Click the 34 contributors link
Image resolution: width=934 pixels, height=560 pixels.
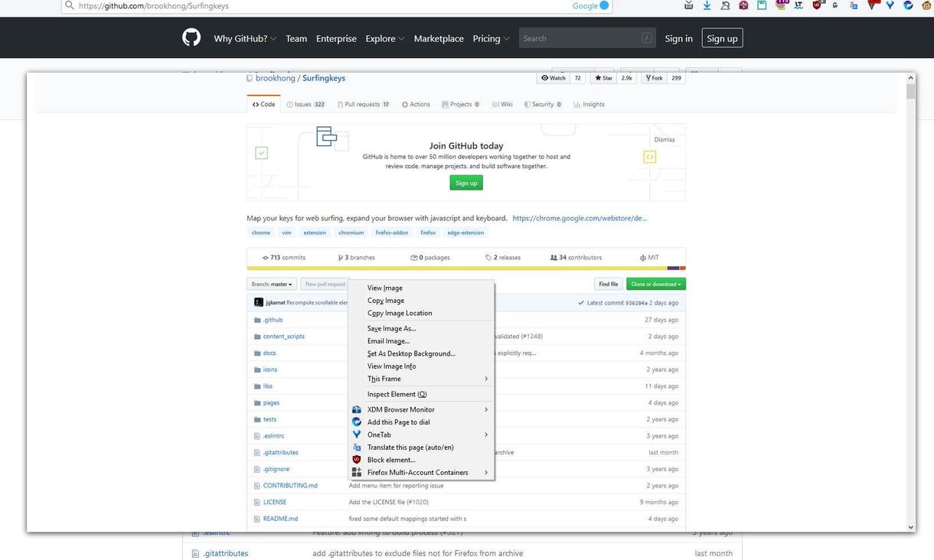click(576, 258)
